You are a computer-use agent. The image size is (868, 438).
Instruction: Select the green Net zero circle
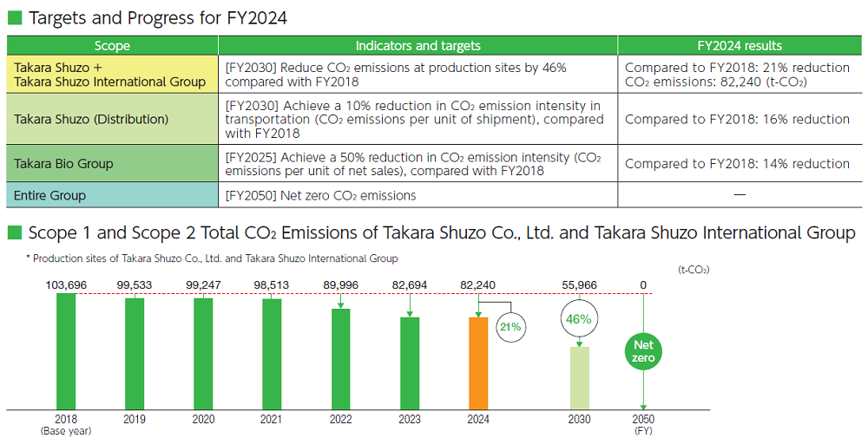click(643, 351)
